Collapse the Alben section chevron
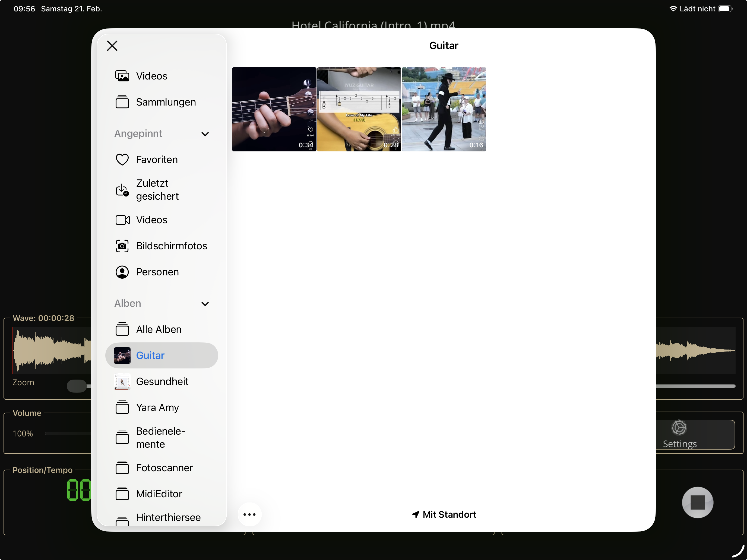 205,304
